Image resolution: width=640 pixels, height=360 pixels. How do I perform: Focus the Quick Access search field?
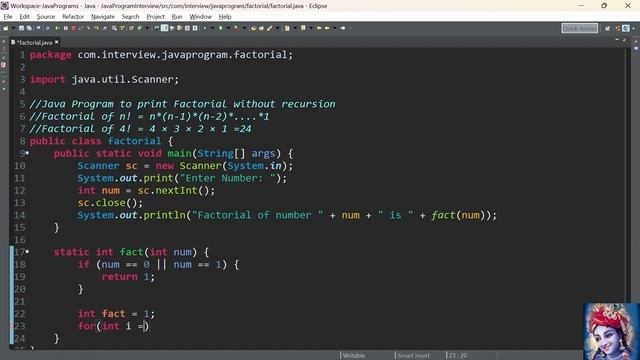(x=580, y=28)
